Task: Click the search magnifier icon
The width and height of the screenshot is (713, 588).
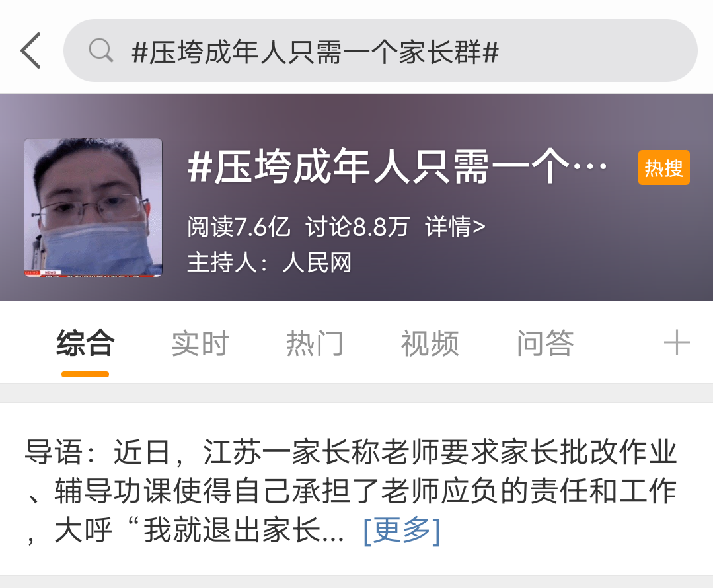Action: (100, 50)
